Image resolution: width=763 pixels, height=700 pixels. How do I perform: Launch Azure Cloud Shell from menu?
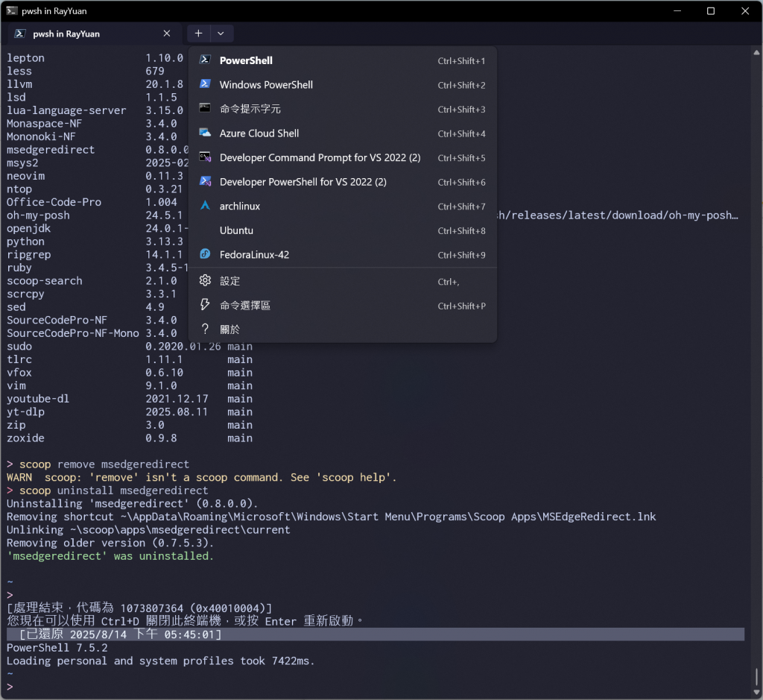pyautogui.click(x=343, y=133)
